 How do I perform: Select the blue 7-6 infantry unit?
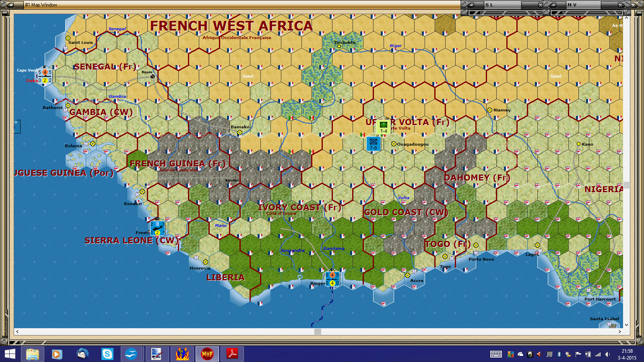pyautogui.click(x=374, y=144)
